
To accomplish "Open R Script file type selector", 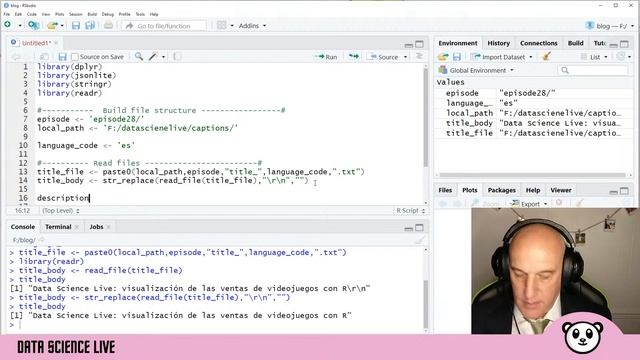I will (x=411, y=211).
